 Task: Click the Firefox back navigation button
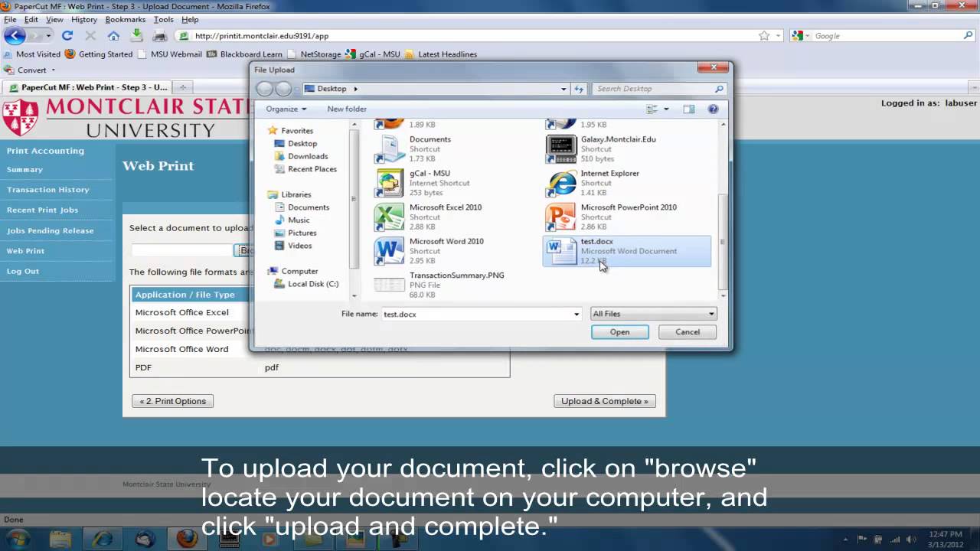click(x=15, y=35)
